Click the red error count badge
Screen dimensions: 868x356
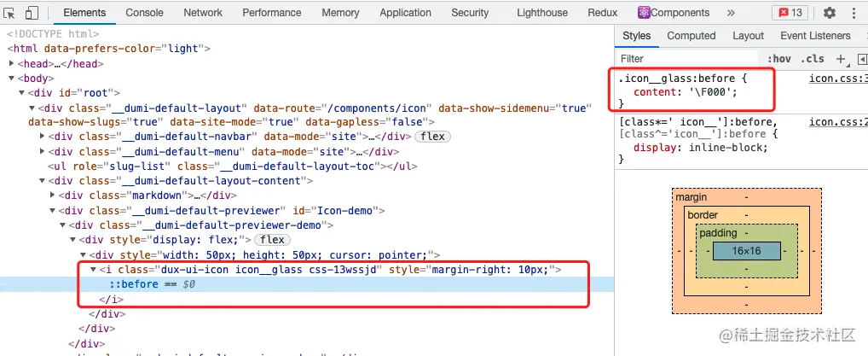790,13
